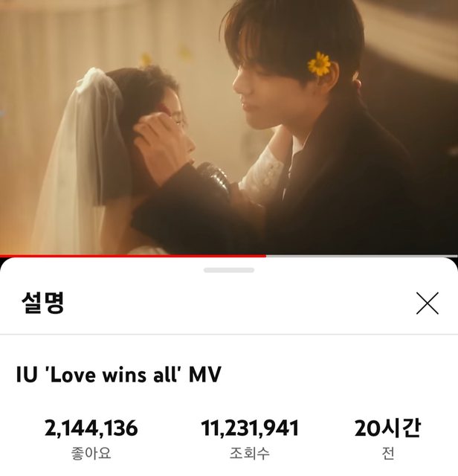458x476 pixels.
Task: Click the 11,231,941 view count
Action: [250, 428]
